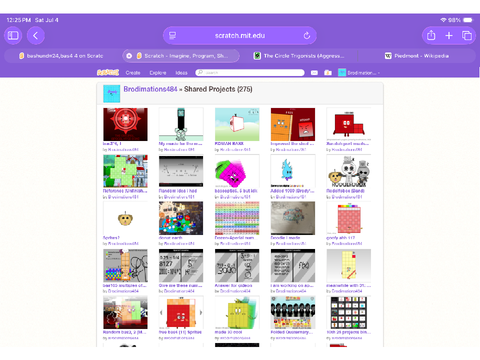Open the yellow-green cube character thumbnail

pos(237,312)
